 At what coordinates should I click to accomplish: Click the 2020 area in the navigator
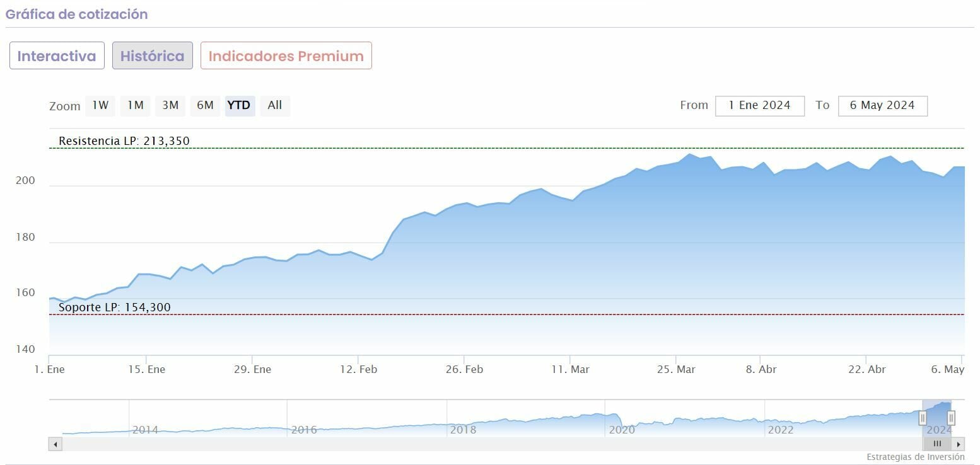click(621, 430)
